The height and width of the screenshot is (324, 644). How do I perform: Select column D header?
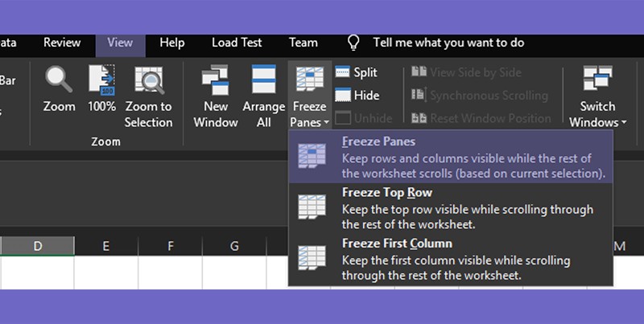tap(37, 246)
